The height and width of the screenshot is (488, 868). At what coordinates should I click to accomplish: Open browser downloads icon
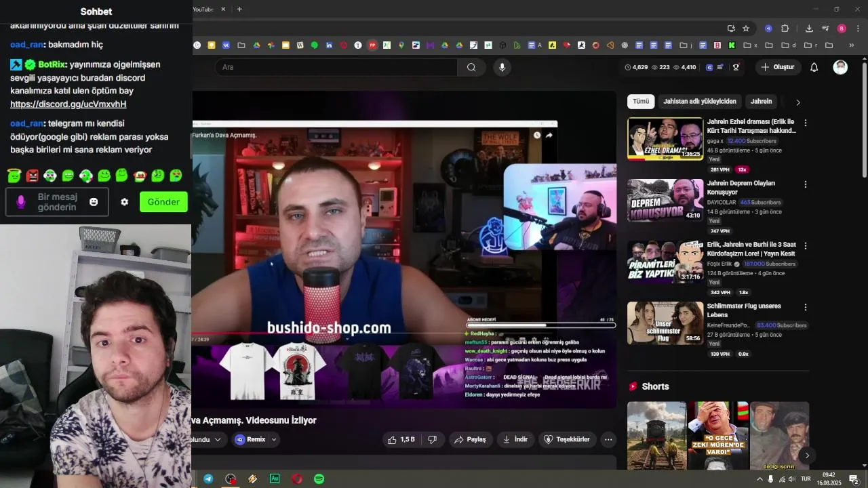click(809, 28)
